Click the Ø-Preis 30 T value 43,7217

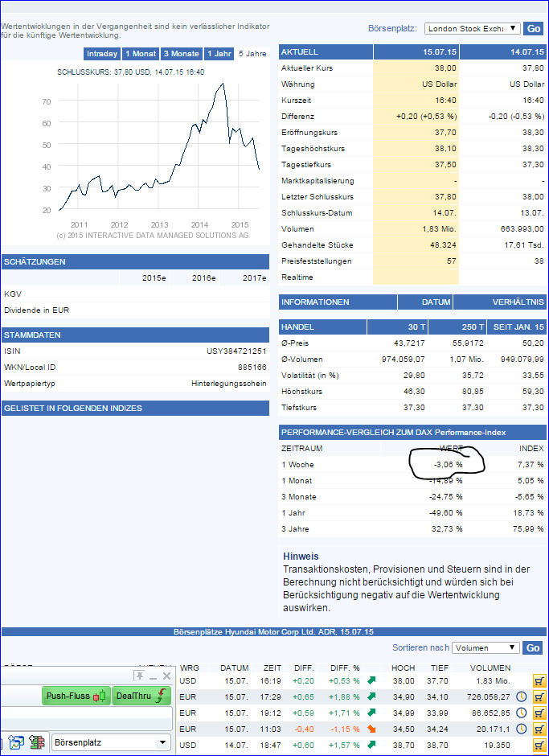(x=409, y=343)
